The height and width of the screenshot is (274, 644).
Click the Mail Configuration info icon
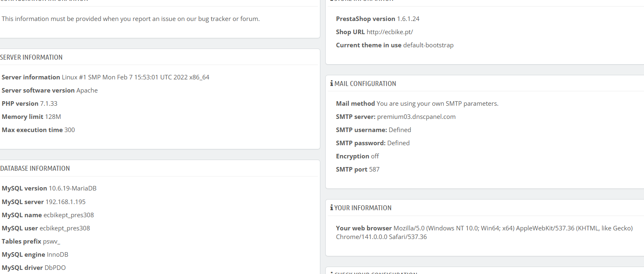pos(331,84)
